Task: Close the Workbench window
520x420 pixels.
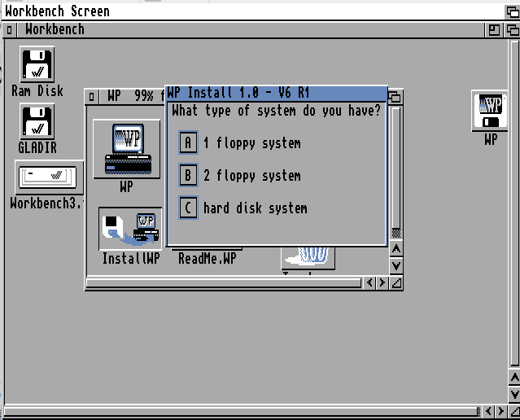Action: [9, 30]
